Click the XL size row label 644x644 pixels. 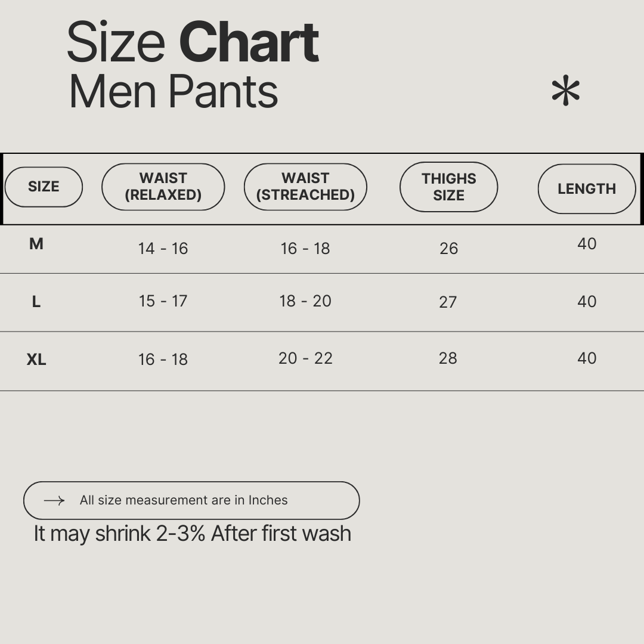36,360
